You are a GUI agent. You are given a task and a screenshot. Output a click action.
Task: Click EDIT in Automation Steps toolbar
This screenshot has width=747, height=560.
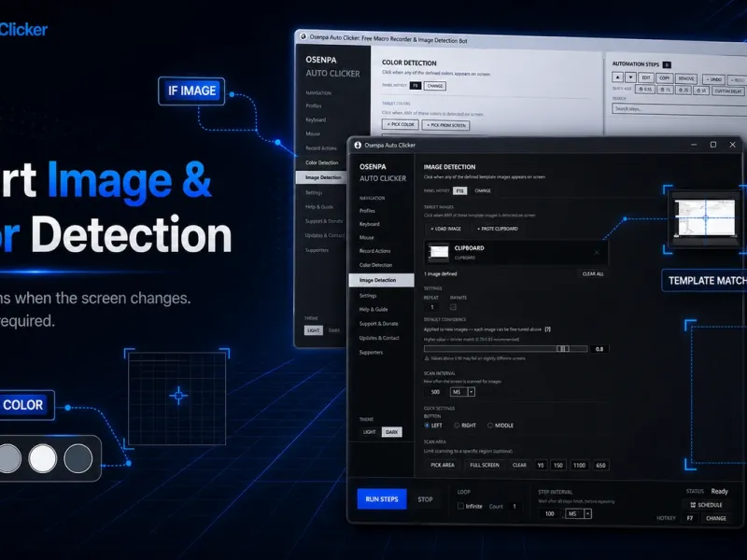[x=646, y=77]
